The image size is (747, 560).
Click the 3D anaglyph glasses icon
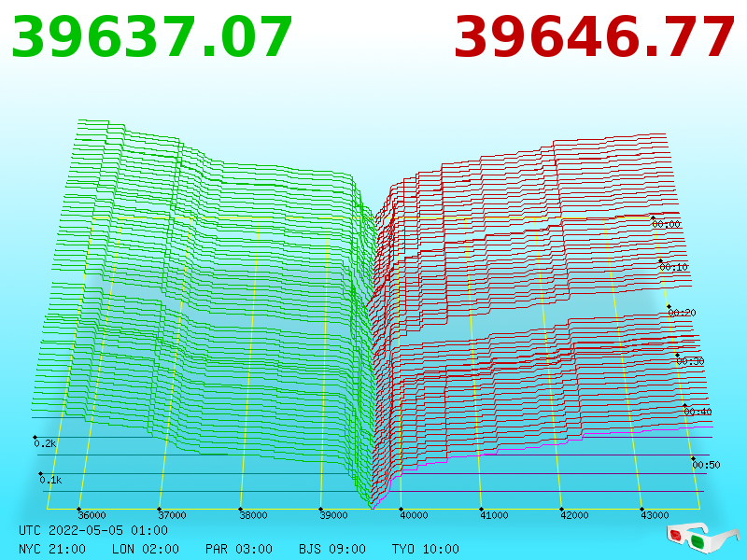pos(703,538)
